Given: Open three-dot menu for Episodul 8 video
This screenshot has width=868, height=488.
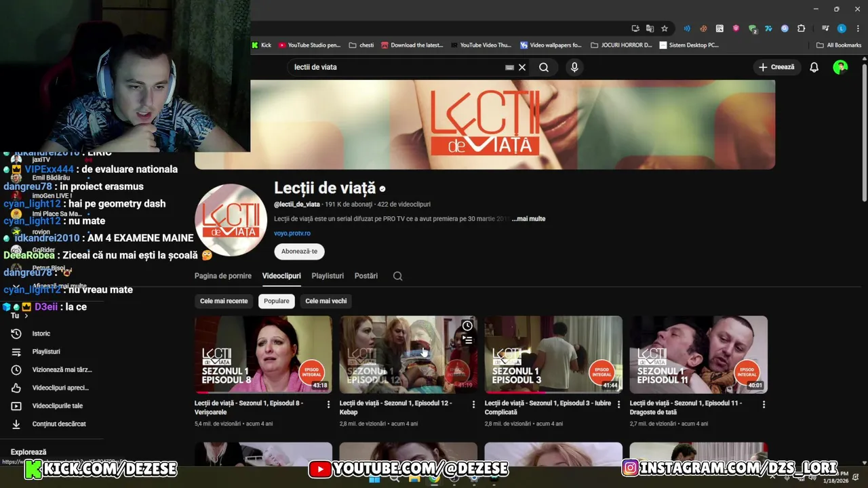Looking at the screenshot, I should 329,405.
